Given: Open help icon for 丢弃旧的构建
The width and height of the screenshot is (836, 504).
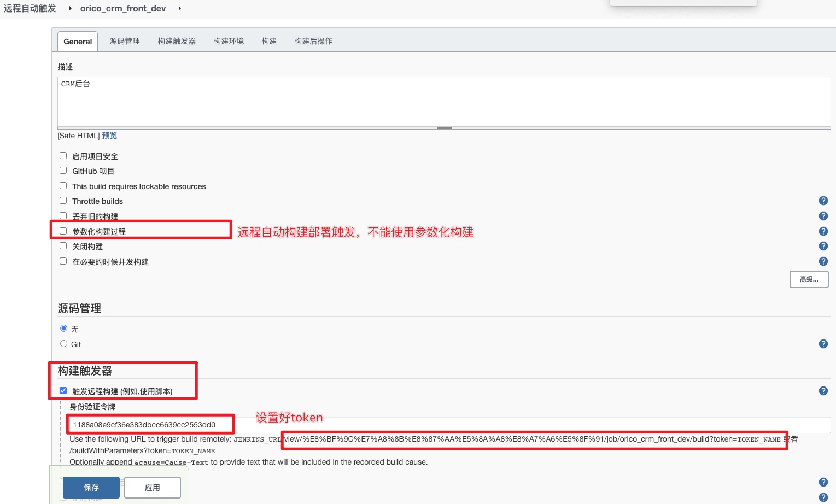Looking at the screenshot, I should click(x=823, y=216).
